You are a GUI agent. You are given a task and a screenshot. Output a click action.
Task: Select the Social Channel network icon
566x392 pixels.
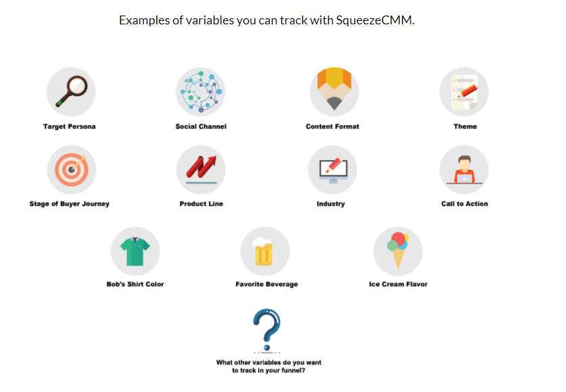tap(200, 91)
